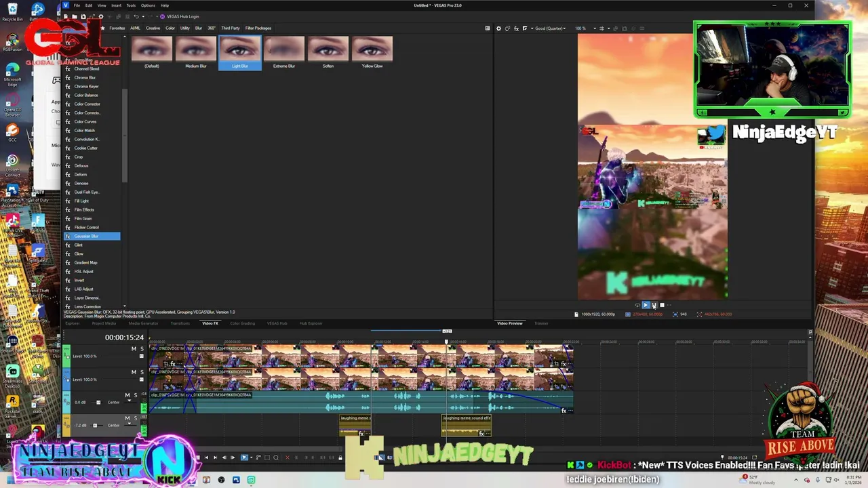Select the Glow effect in list
868x488 pixels.
point(79,253)
